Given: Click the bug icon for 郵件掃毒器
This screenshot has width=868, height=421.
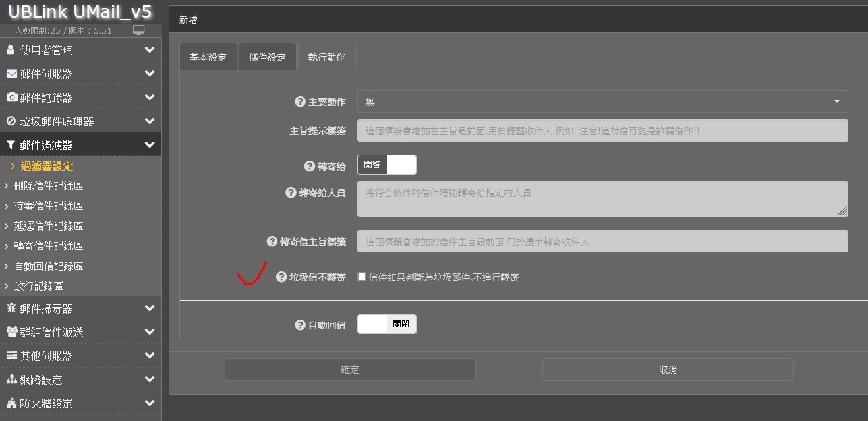Looking at the screenshot, I should pyautogui.click(x=12, y=308).
